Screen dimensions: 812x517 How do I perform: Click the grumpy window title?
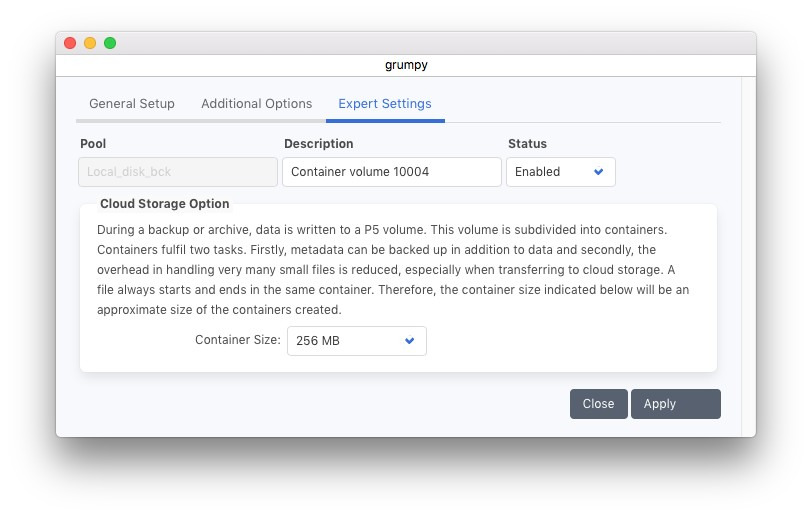[x=406, y=65]
